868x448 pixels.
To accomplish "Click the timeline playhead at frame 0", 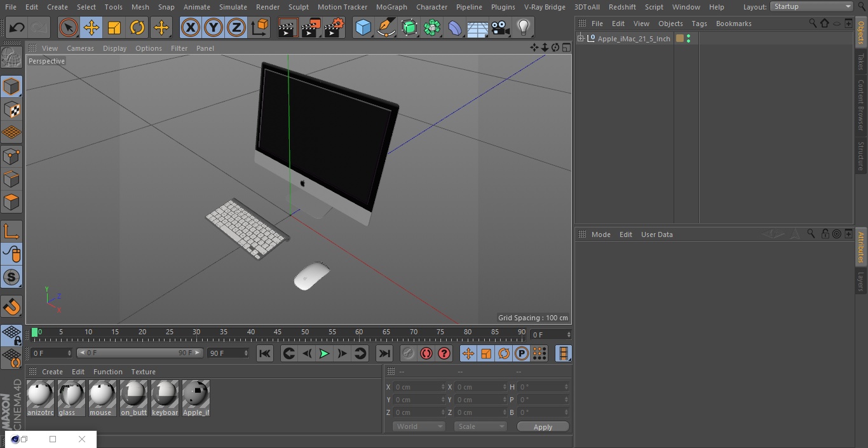I will point(35,332).
